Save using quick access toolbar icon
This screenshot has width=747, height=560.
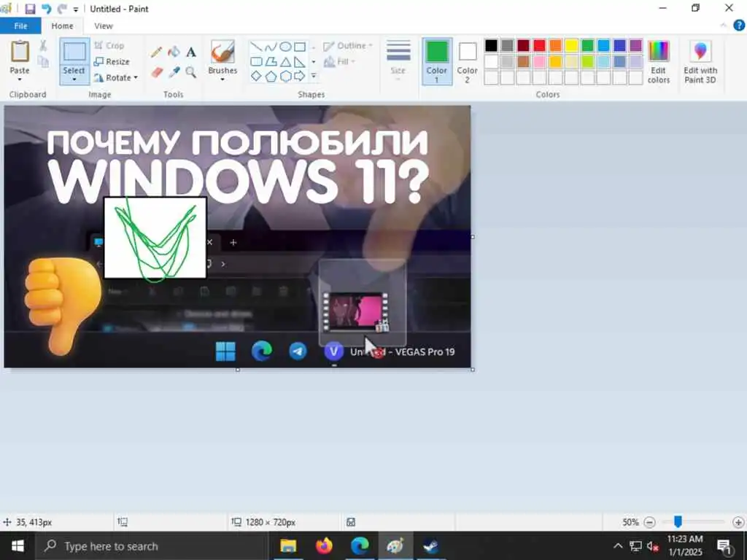pos(30,9)
